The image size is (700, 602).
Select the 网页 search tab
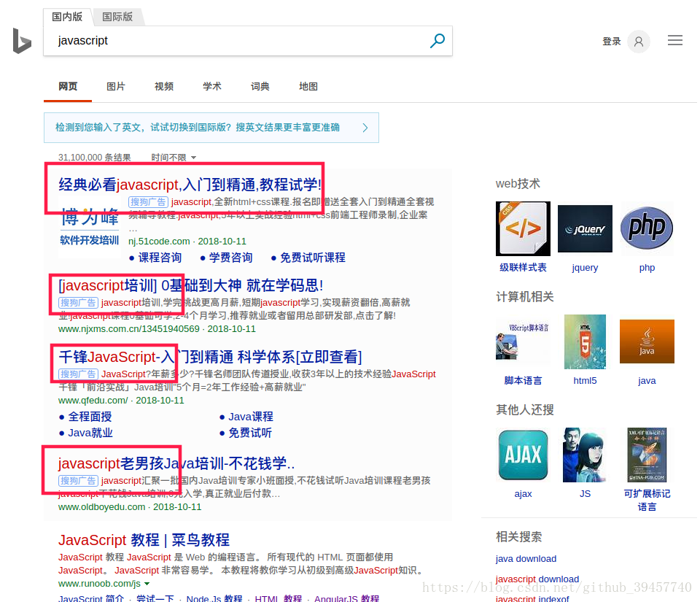click(x=68, y=86)
